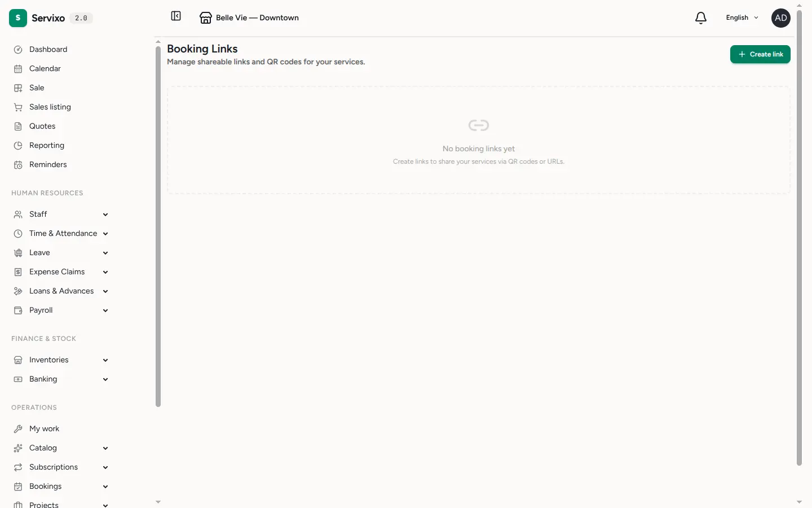
Task: Open notifications bell icon
Action: pos(701,18)
